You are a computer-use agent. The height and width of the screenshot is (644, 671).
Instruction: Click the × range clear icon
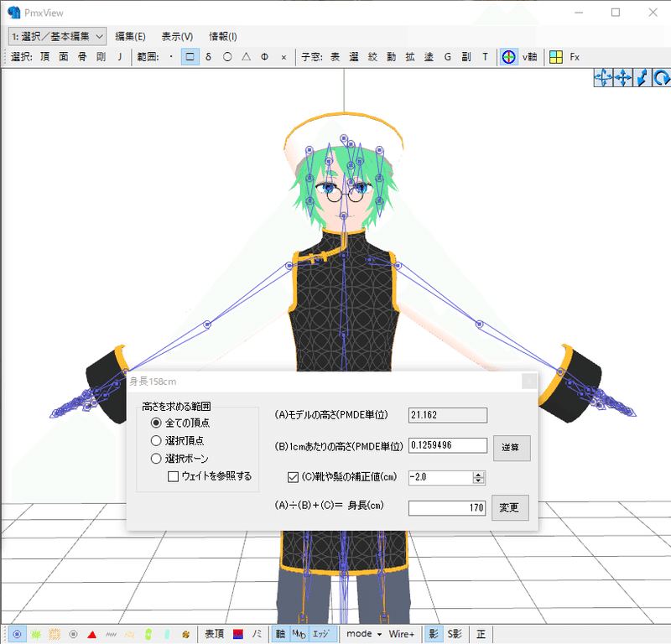coord(283,57)
